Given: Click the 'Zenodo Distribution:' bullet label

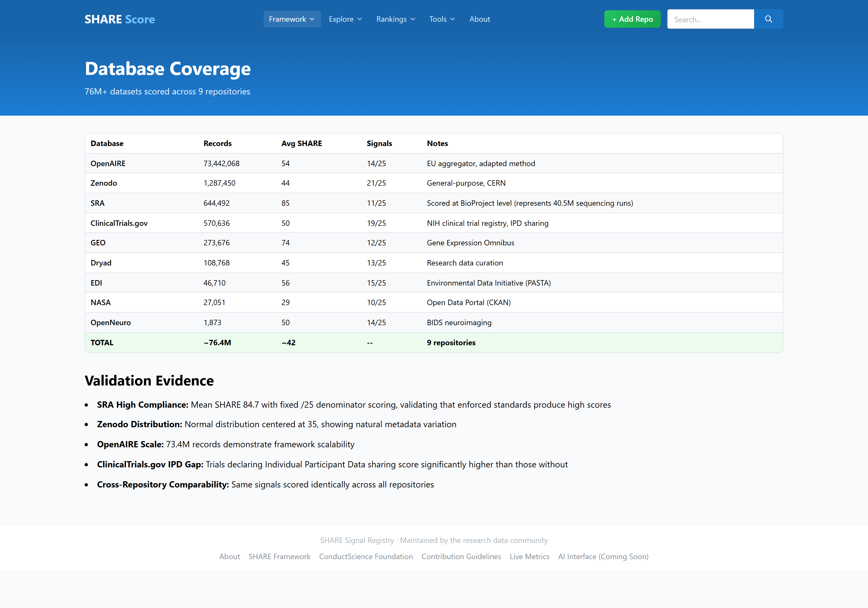Looking at the screenshot, I should click(x=139, y=425).
